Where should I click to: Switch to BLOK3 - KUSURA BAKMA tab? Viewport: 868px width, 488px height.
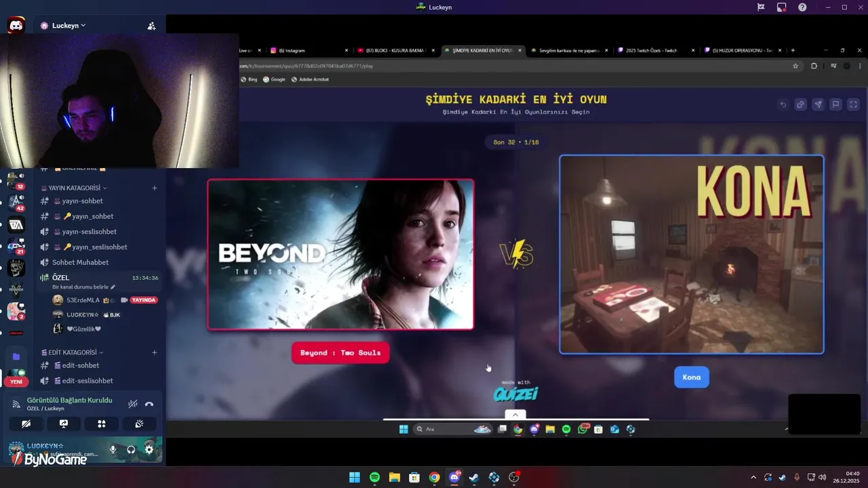(395, 50)
